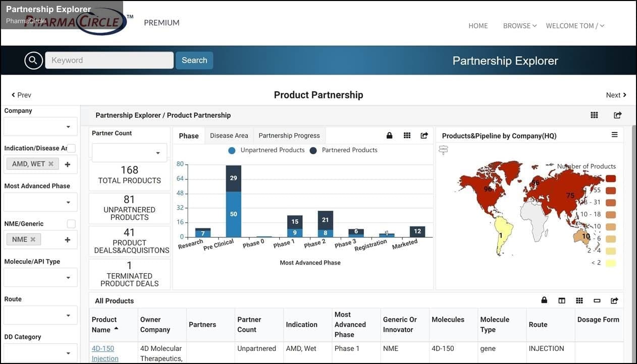The width and height of the screenshot is (637, 364).
Task: Lock the All Products table
Action: (x=544, y=300)
